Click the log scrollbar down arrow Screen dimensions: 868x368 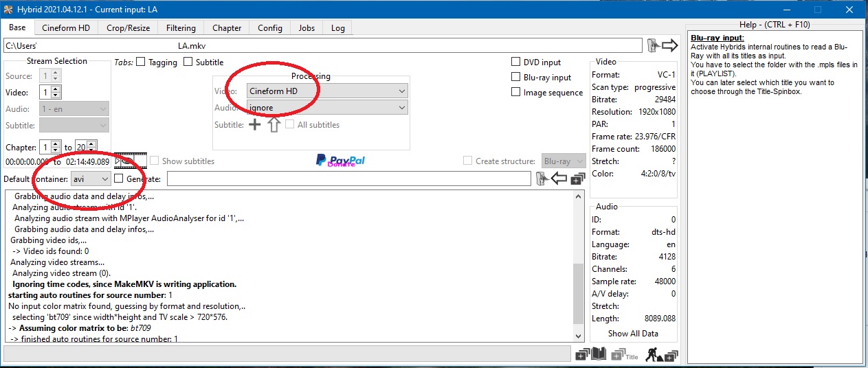pos(579,335)
